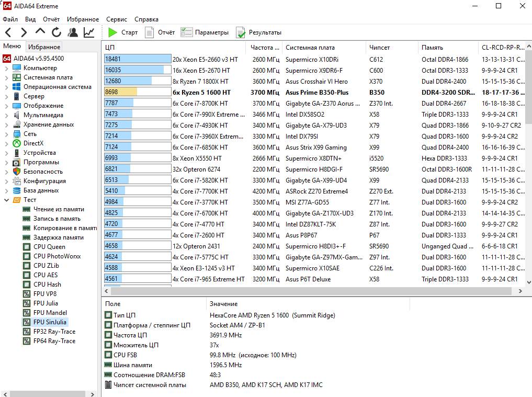Expand the Компьютер tree node
This screenshot has height=397, width=532.
pyautogui.click(x=6, y=68)
